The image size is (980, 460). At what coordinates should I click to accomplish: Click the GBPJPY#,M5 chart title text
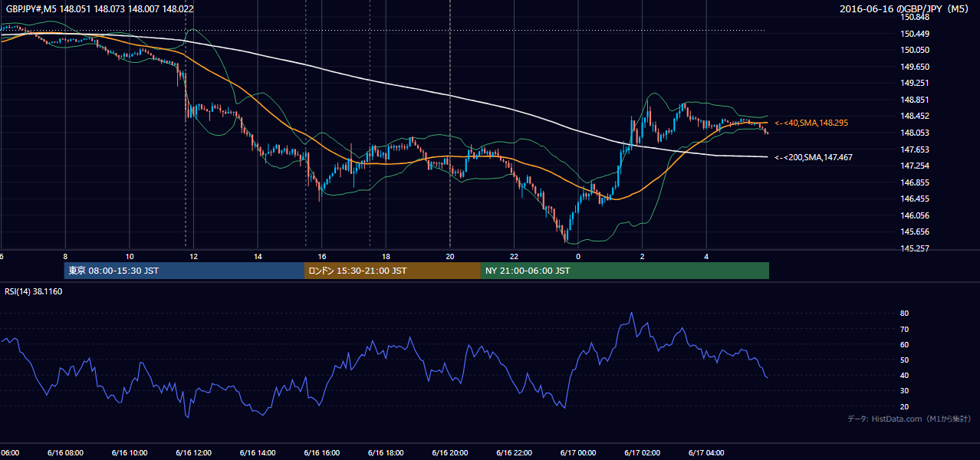tap(100, 8)
